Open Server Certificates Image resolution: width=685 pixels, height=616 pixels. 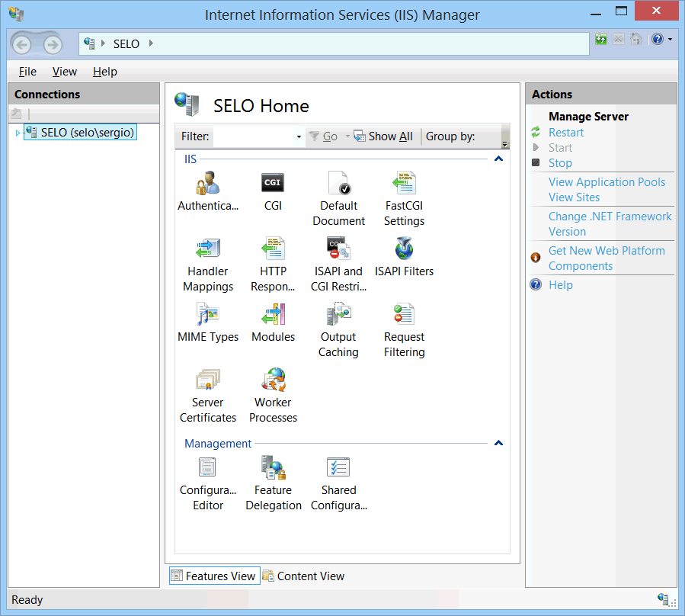tap(208, 396)
